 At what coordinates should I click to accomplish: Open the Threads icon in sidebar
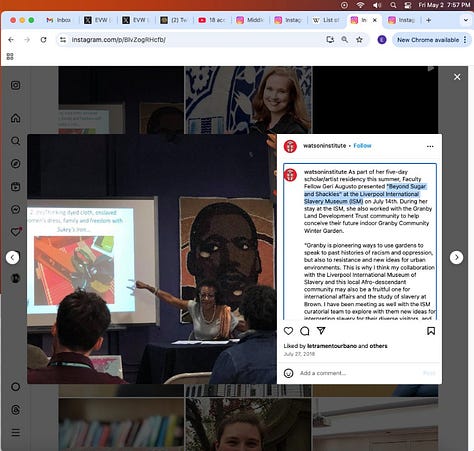coord(15,410)
